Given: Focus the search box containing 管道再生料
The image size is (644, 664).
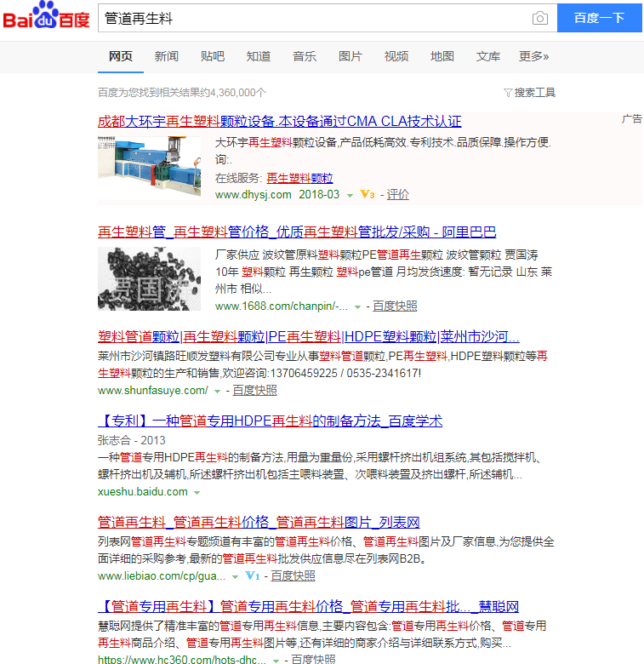Looking at the screenshot, I should pos(313,18).
